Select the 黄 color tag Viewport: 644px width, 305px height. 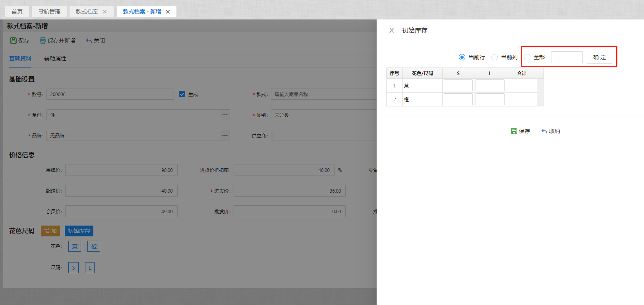(x=75, y=246)
